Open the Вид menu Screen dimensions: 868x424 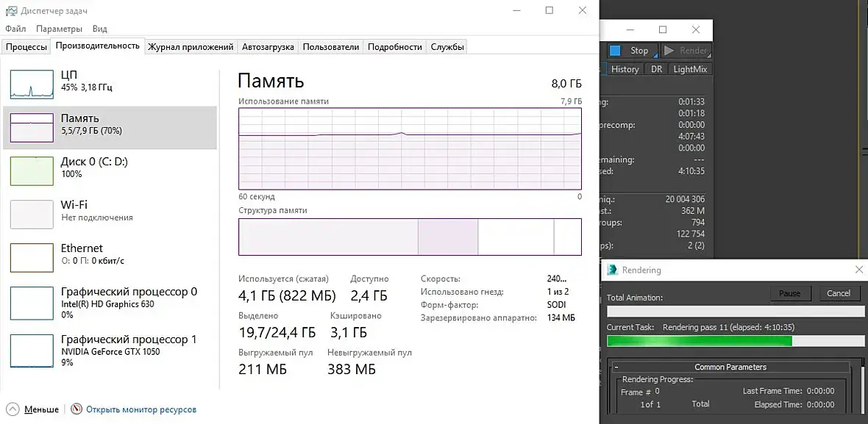tap(100, 29)
